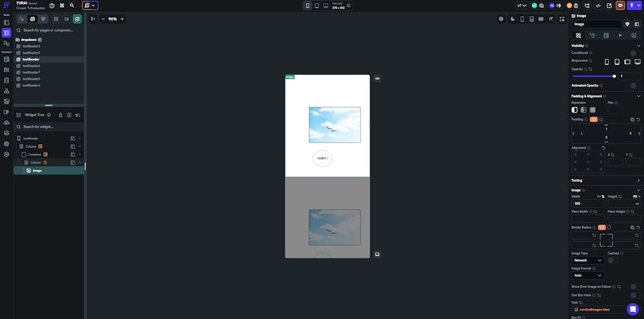
Task: Toggle dark mode moon icon on canvas toolbar
Action: [x=513, y=19]
